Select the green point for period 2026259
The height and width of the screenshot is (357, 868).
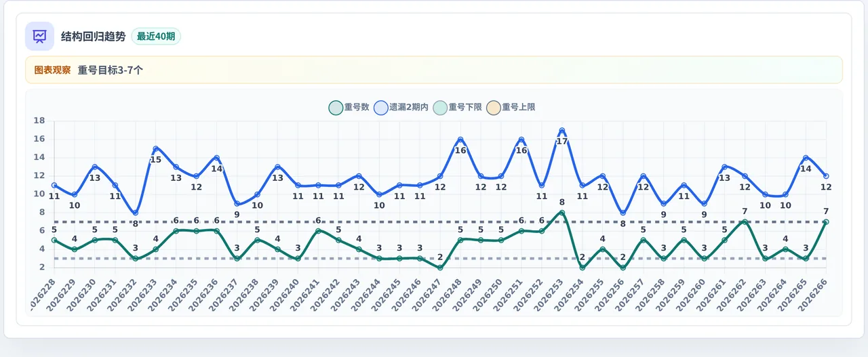pyautogui.click(x=684, y=240)
